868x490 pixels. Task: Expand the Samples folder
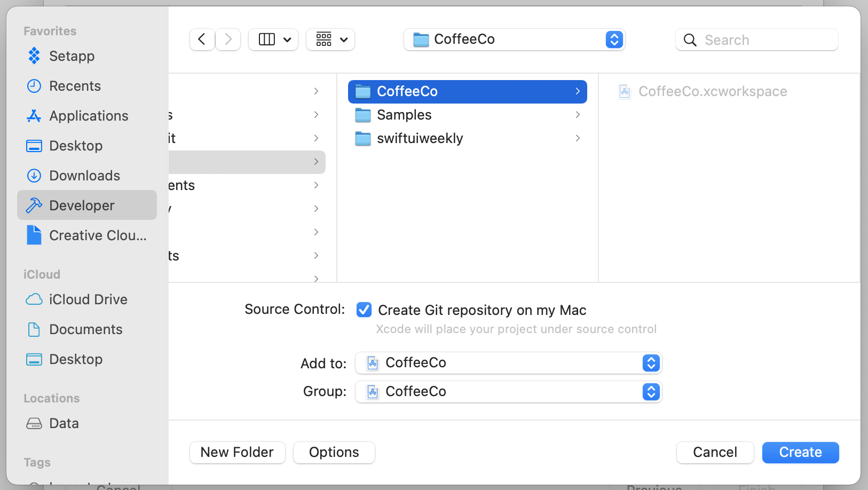coord(578,115)
